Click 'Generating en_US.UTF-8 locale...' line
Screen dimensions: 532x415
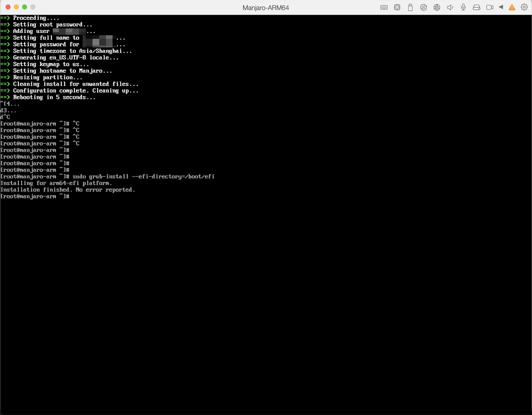pos(59,58)
